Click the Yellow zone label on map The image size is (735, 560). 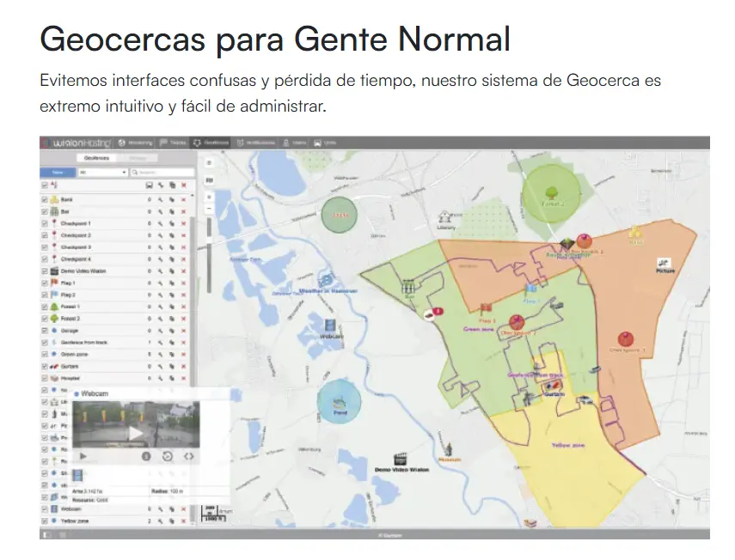click(x=567, y=445)
